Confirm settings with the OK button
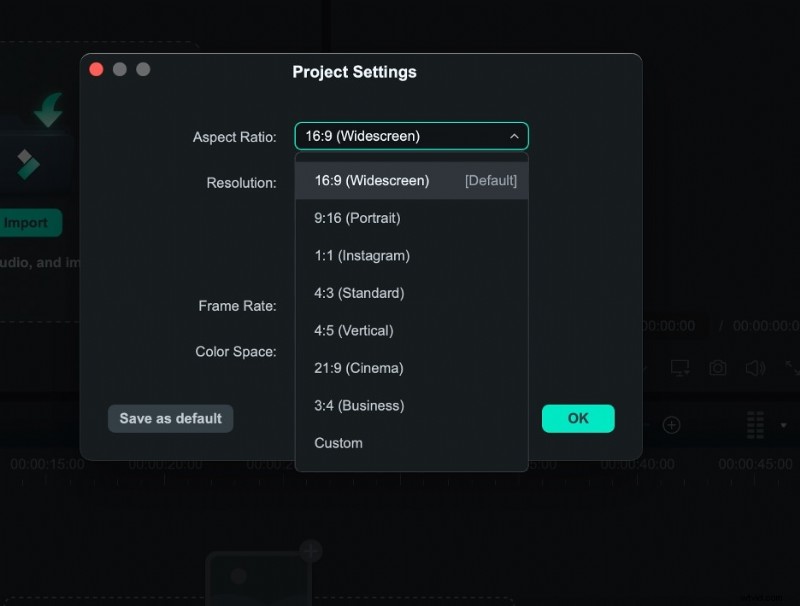Image resolution: width=800 pixels, height=606 pixels. [x=578, y=418]
